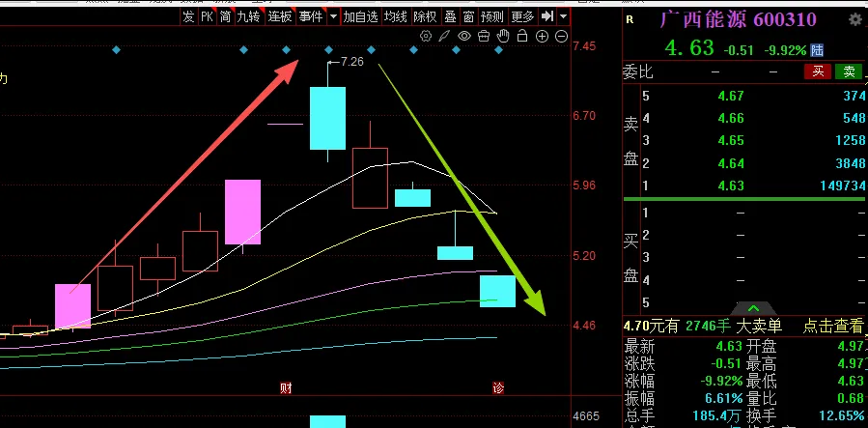Viewport: 868px width, 428px height.
Task: Click the red 买 buy button
Action: click(x=818, y=71)
